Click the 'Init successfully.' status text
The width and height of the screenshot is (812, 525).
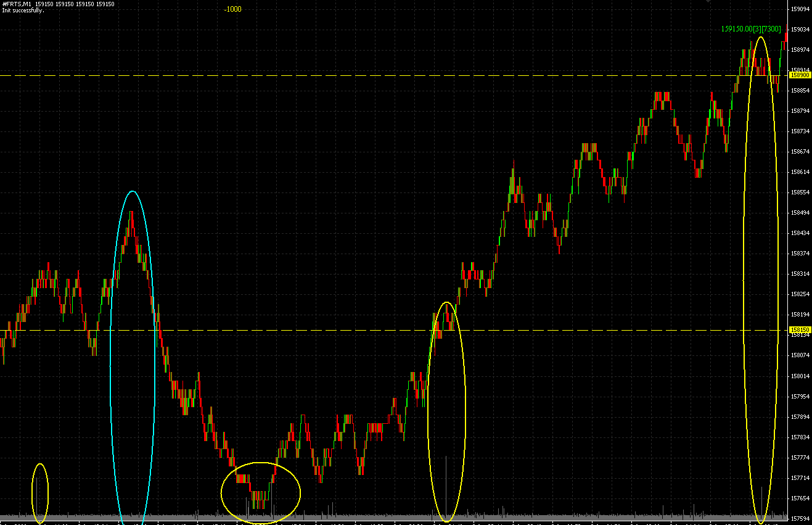click(x=23, y=10)
